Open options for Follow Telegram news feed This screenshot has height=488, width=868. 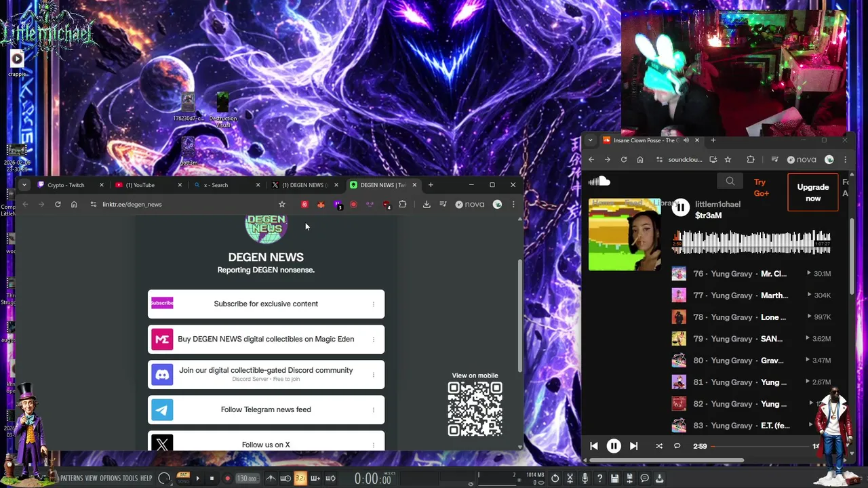[373, 410]
